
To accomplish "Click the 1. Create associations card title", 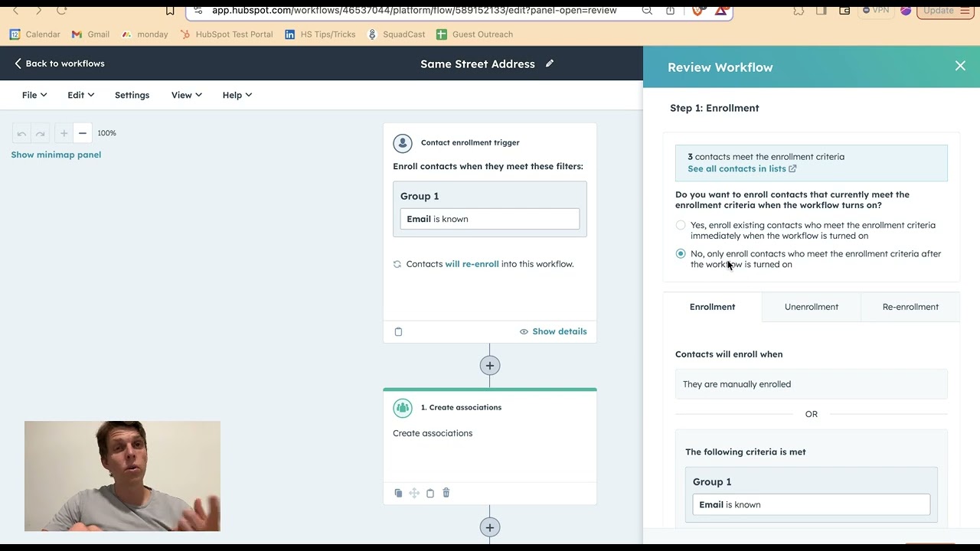I will click(461, 407).
